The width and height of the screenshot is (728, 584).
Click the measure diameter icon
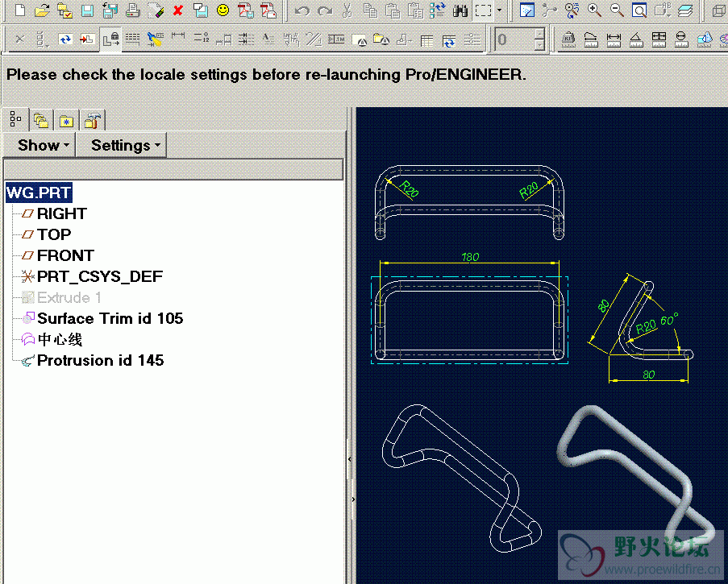(x=681, y=40)
